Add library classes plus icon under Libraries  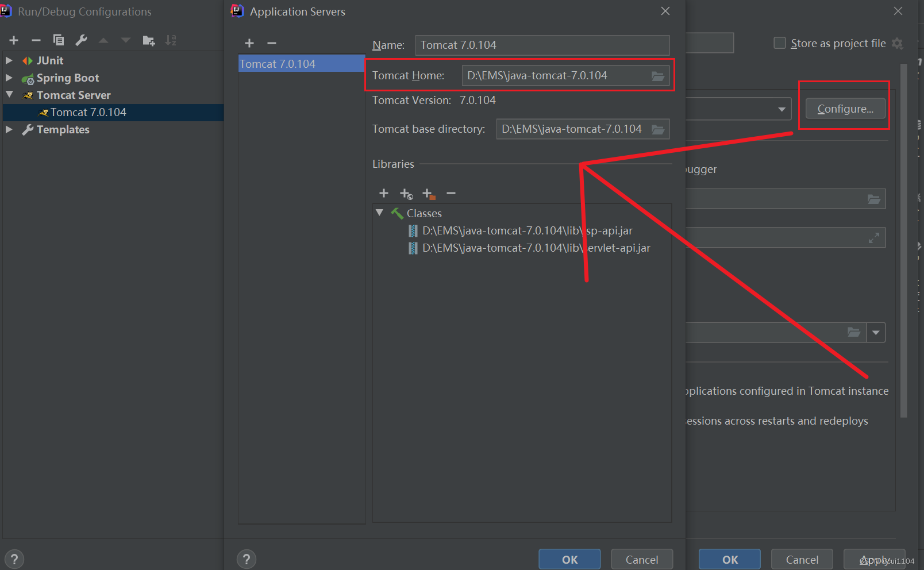pyautogui.click(x=384, y=193)
